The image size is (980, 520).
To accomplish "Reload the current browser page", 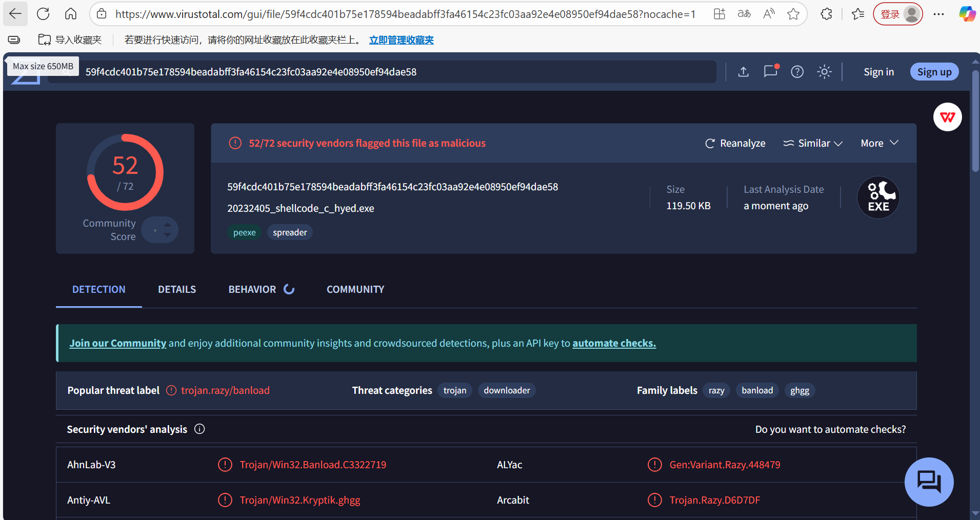I will tap(43, 14).
